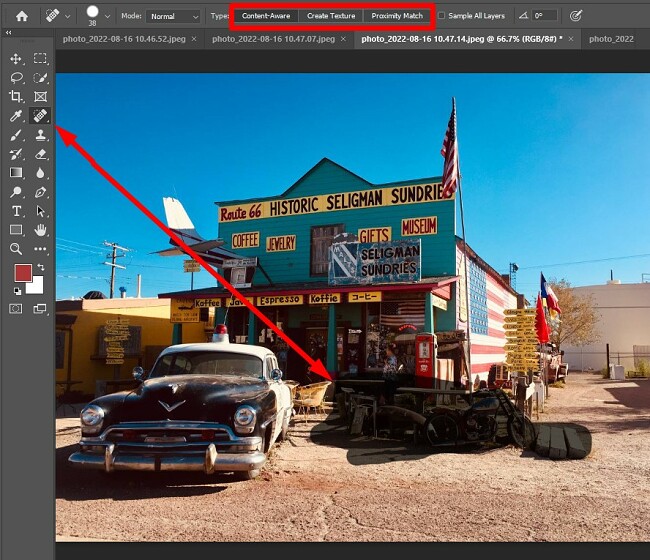Select the Lasso tool
The image size is (650, 560).
[x=17, y=78]
